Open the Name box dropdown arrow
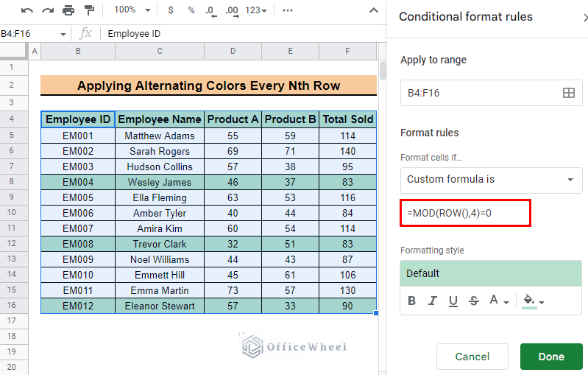588x375 pixels. (63, 34)
